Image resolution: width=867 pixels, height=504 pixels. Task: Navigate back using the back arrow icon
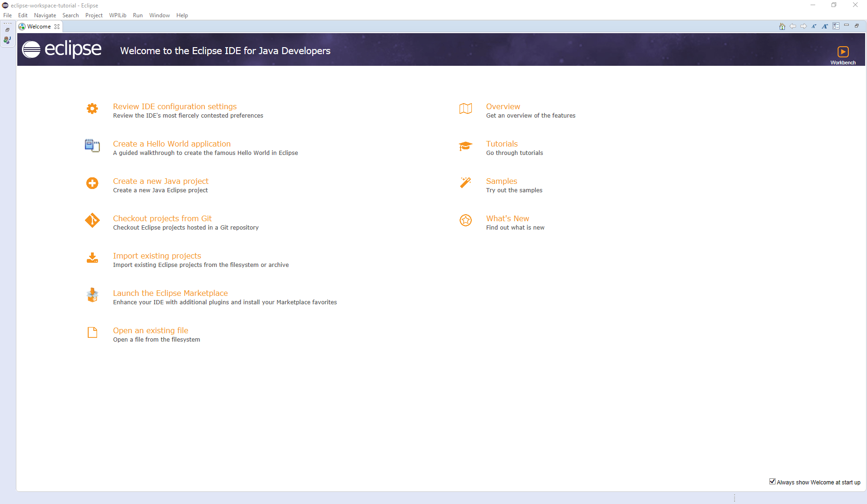coord(793,26)
